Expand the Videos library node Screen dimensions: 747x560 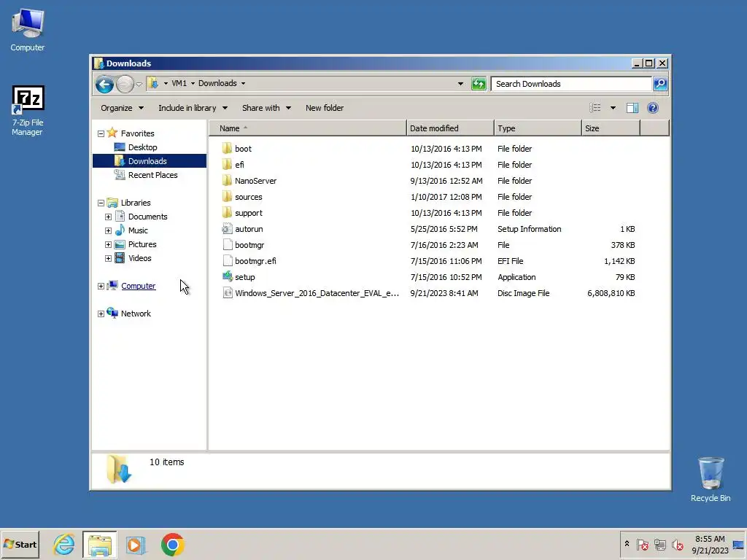(x=108, y=259)
